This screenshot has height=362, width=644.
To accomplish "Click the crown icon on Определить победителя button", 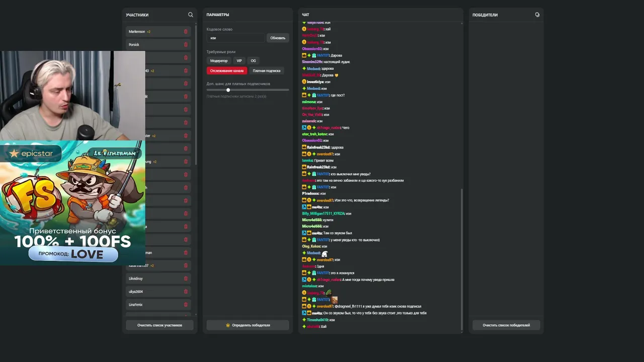I will [228, 325].
